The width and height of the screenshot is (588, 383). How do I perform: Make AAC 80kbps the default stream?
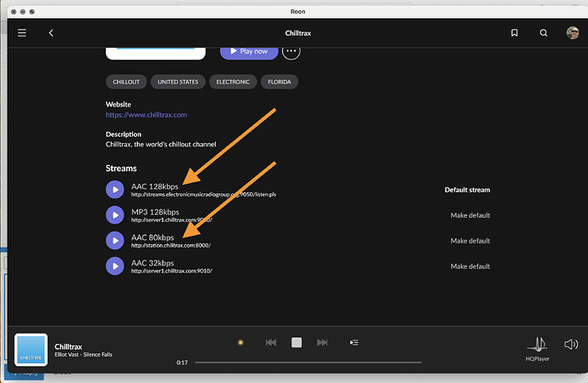click(x=470, y=241)
